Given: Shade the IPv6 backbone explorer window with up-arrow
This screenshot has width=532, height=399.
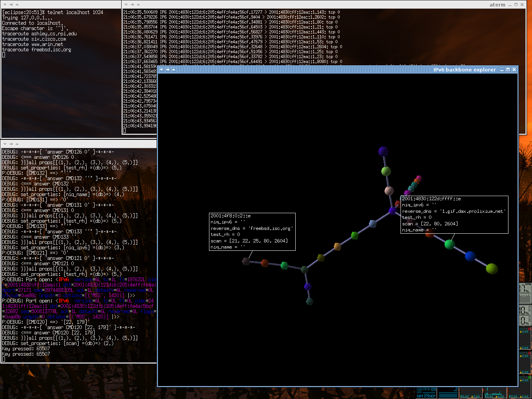Looking at the screenshot, I should [174, 70].
